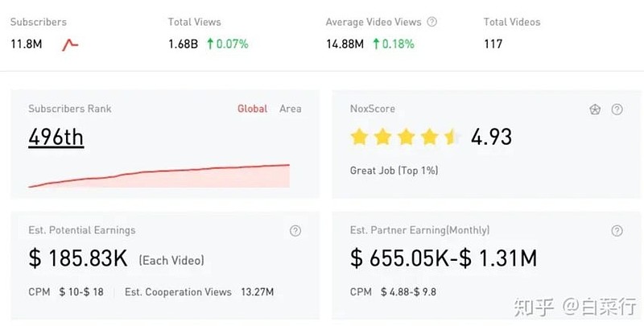Viewport: 644px width, 326px height.
Task: Click the NoxScore help question icon
Action: tap(617, 109)
